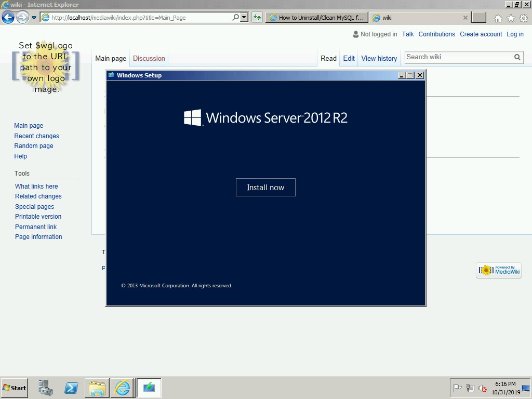The height and width of the screenshot is (399, 532).
Task: Click the Windows Setup title bar icon
Action: [x=111, y=75]
